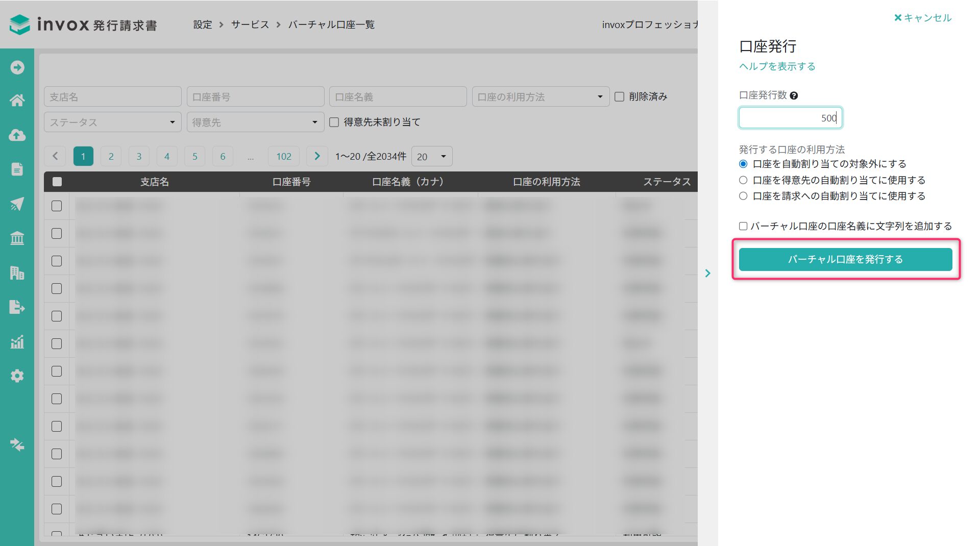980x546 pixels.
Task: Open the settings gear icon in sidebar
Action: 17,376
